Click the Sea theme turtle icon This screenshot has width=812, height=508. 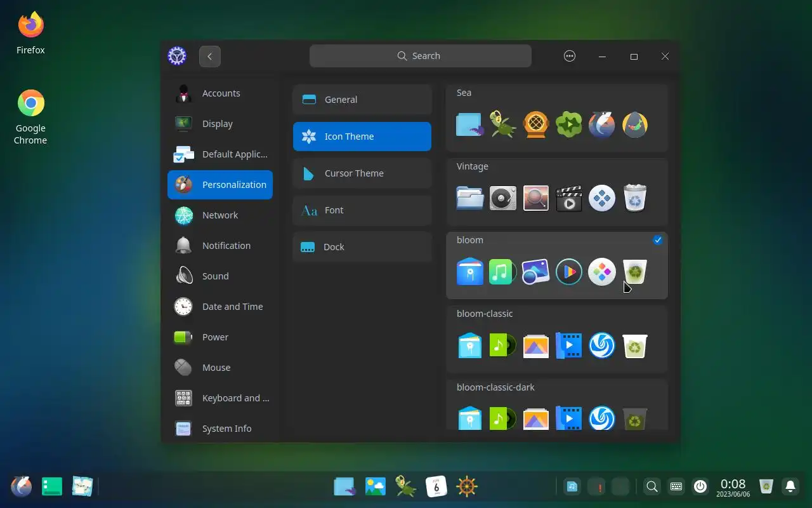[x=502, y=124]
